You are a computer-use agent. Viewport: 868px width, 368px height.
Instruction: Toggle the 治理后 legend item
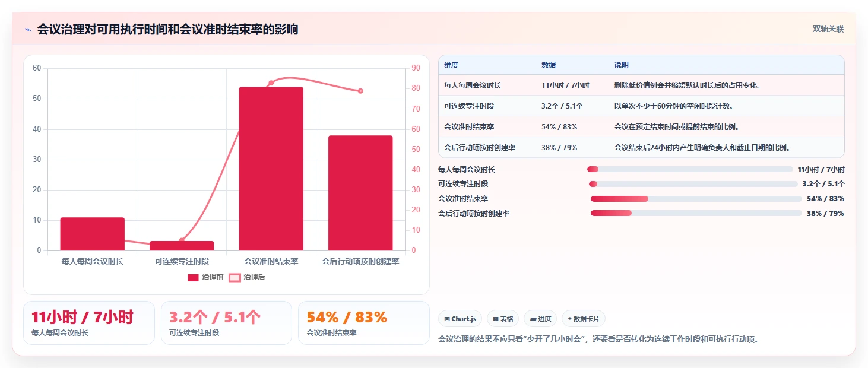click(247, 277)
